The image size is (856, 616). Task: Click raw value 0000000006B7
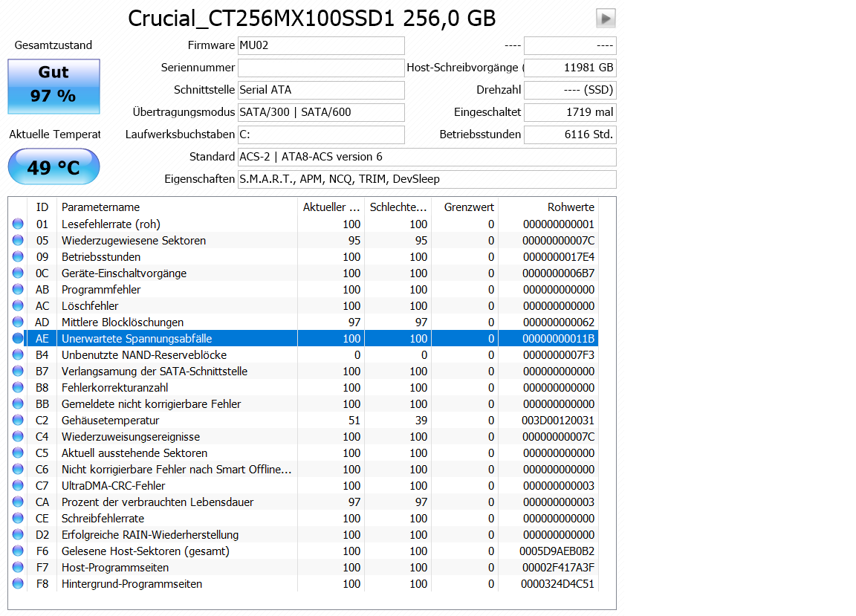coord(559,273)
